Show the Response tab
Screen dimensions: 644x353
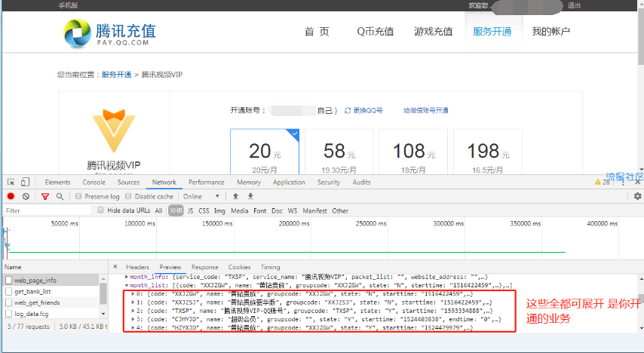pyautogui.click(x=205, y=267)
